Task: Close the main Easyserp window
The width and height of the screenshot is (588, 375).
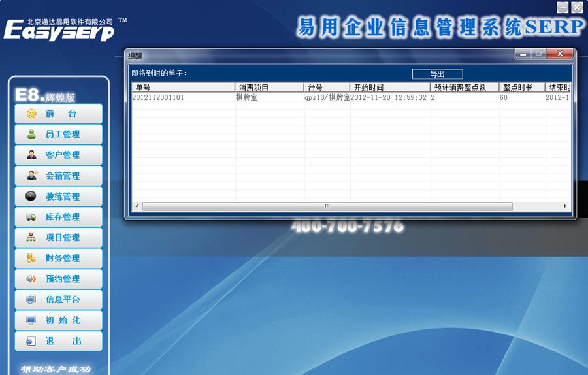Action: tap(577, 7)
